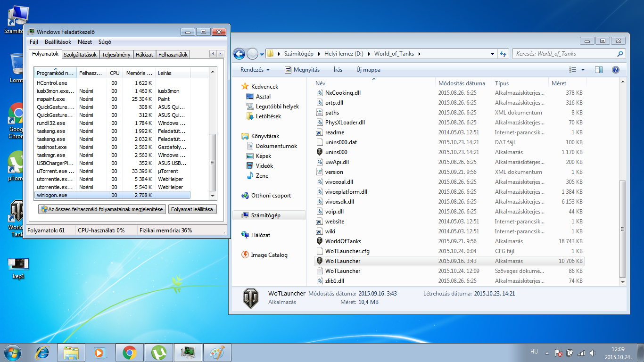Expand the recent locations dropdown arrow
Viewport: 644px width, 362px height.
(262, 54)
